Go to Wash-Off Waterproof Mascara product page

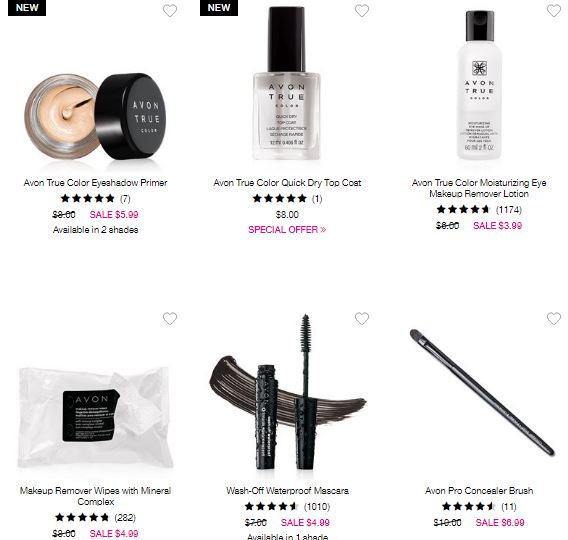point(287,491)
